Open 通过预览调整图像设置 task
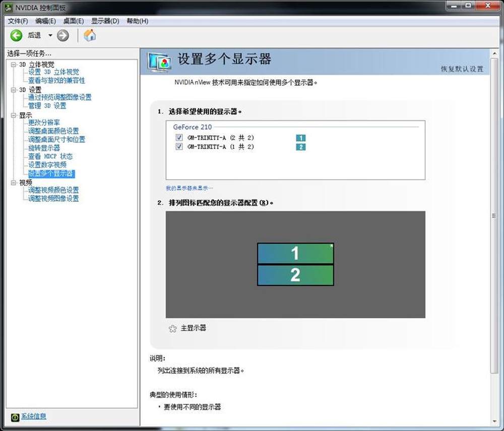The height and width of the screenshot is (431, 504). point(60,97)
